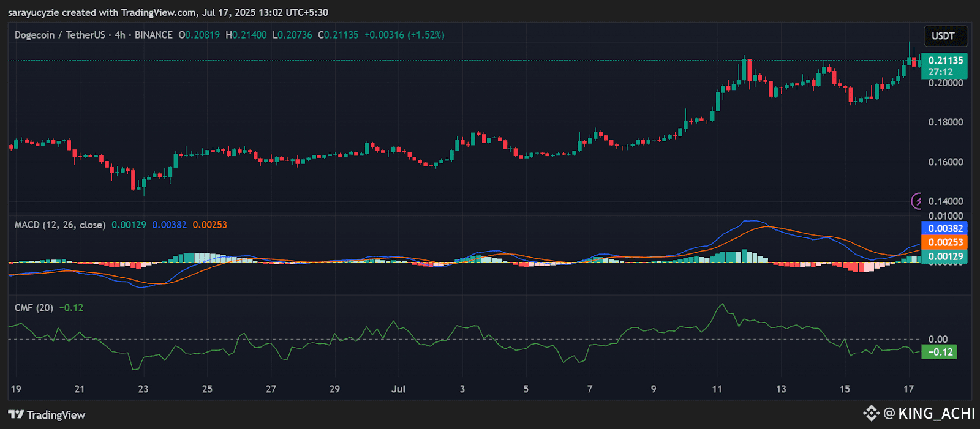Open the USDT currency selector
The width and height of the screenshot is (980, 429).
[x=943, y=36]
